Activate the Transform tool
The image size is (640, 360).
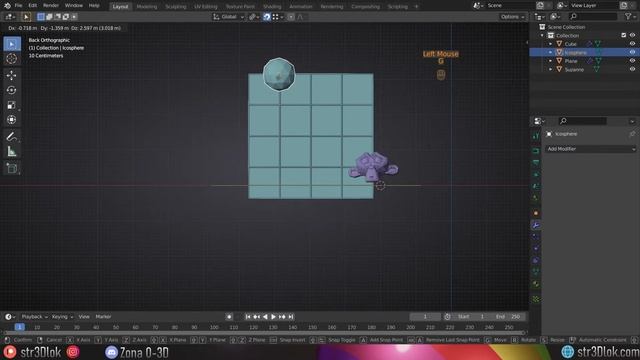pos(12,120)
